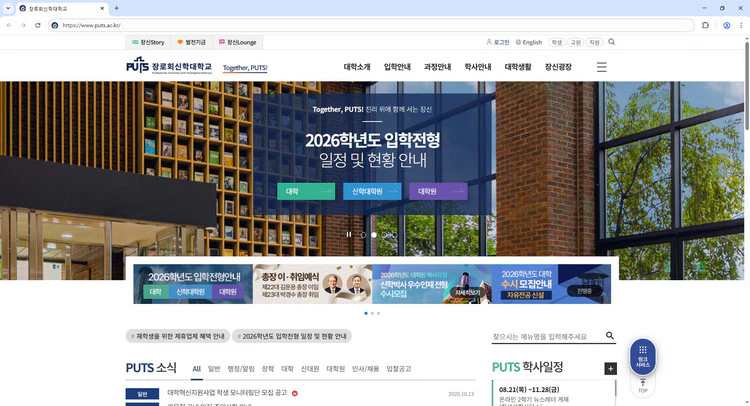Click 대학원 in the 입학전형안내 banner
The height and width of the screenshot is (406, 750).
(228, 292)
